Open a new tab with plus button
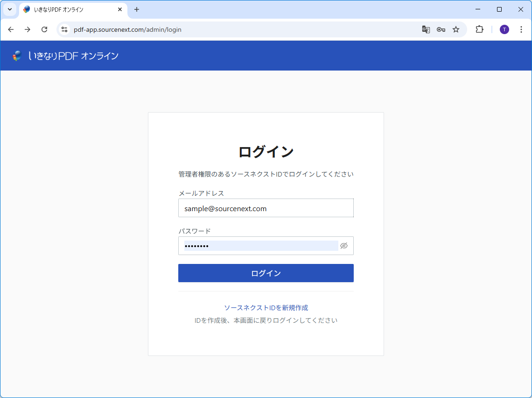Image resolution: width=532 pixels, height=398 pixels. coord(137,9)
